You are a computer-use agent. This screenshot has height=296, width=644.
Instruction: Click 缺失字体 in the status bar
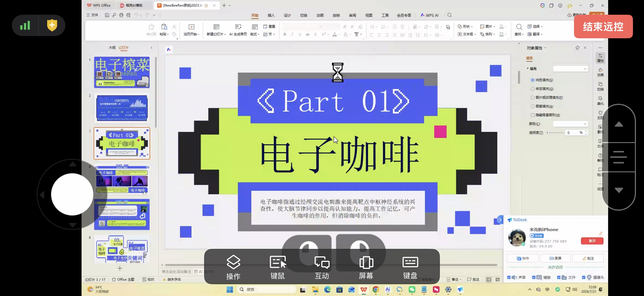click(x=172, y=280)
